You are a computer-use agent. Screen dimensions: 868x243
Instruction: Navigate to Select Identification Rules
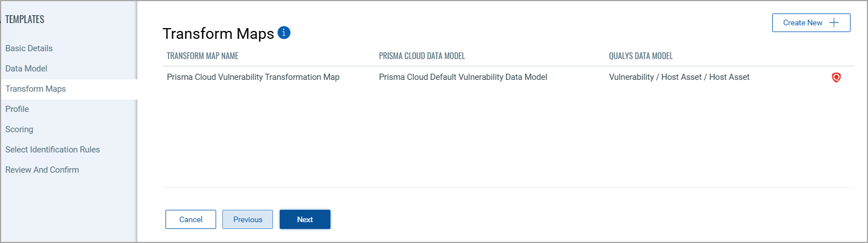(x=52, y=150)
